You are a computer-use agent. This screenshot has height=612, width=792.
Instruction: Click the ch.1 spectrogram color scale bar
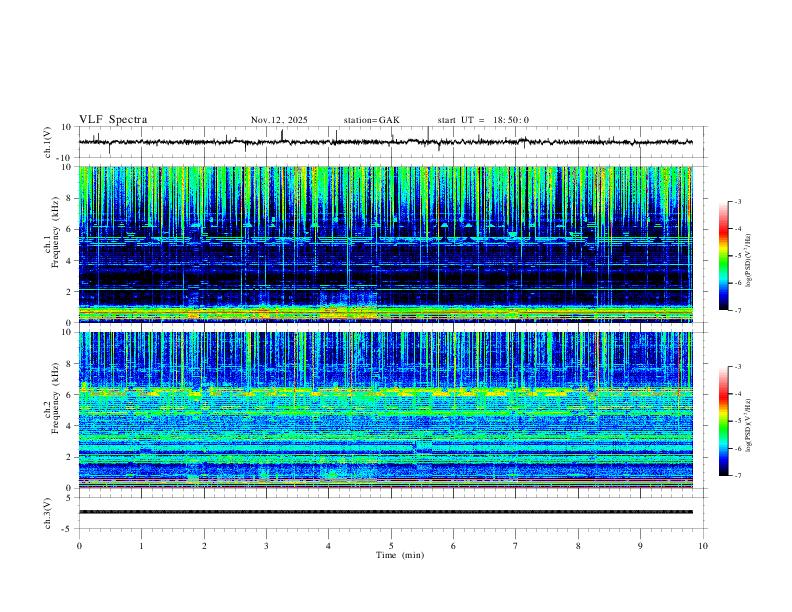click(724, 256)
